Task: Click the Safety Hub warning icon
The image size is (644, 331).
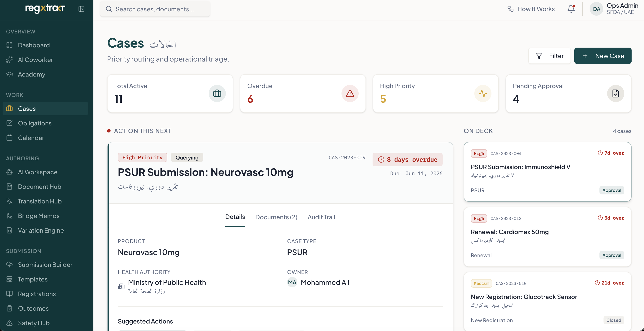Action: click(x=9, y=323)
